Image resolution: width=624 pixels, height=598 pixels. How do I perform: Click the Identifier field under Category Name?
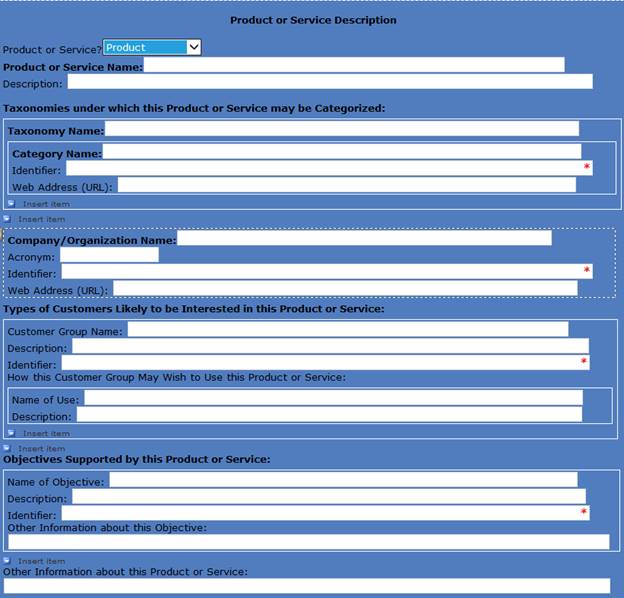(328, 169)
